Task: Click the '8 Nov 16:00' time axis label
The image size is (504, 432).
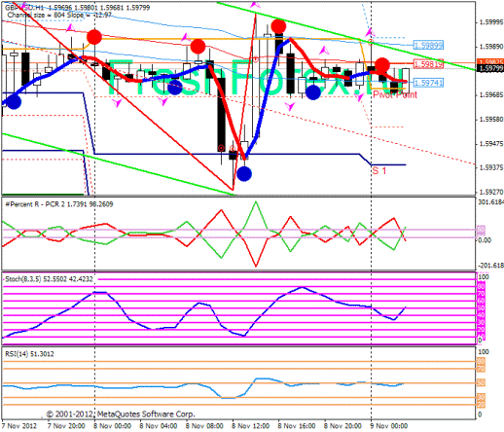Action: point(297,425)
